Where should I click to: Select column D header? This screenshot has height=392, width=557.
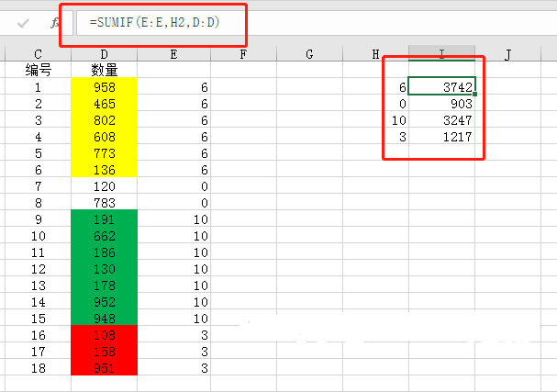tap(104, 54)
